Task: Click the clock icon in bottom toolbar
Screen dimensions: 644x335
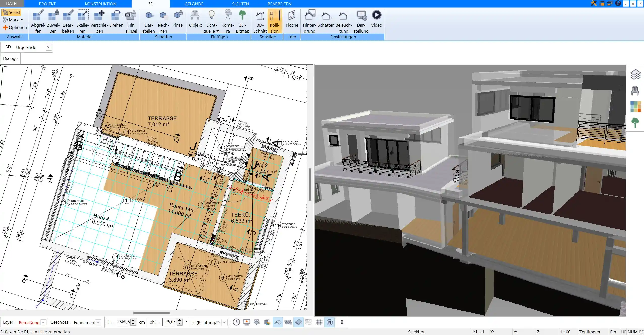Action: (x=236, y=322)
